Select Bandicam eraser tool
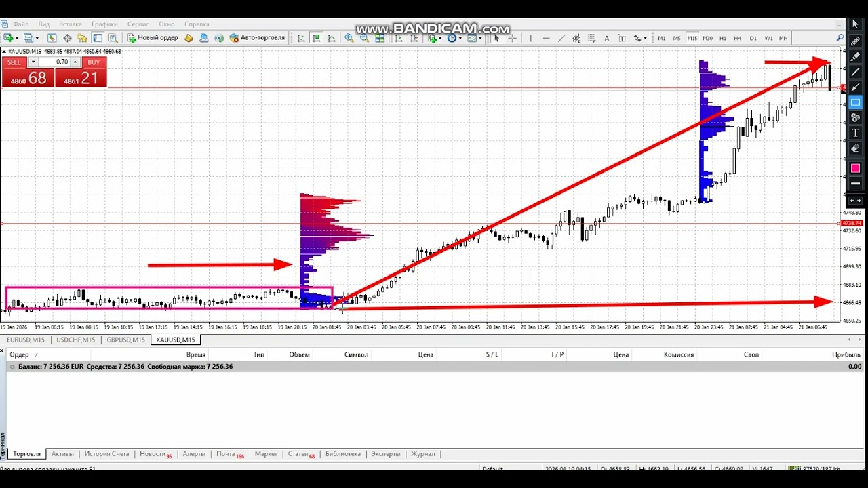The height and width of the screenshot is (488, 868). tap(855, 148)
